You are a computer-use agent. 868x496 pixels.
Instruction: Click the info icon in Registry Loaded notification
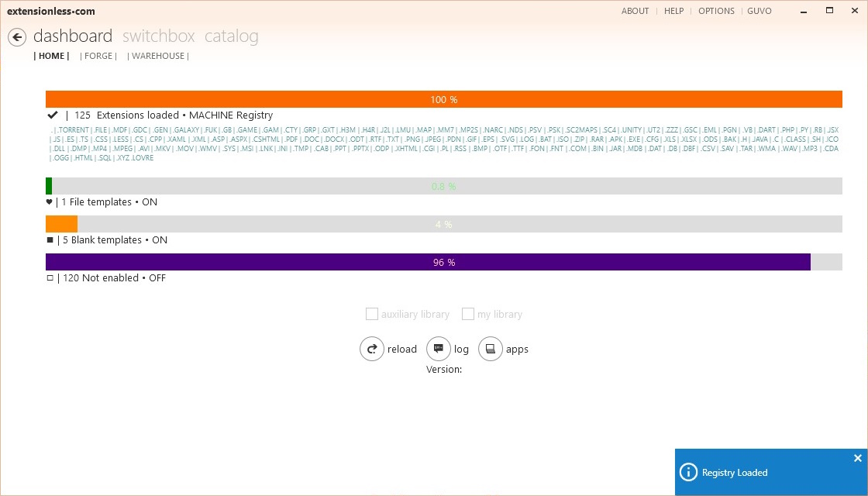pyautogui.click(x=689, y=472)
